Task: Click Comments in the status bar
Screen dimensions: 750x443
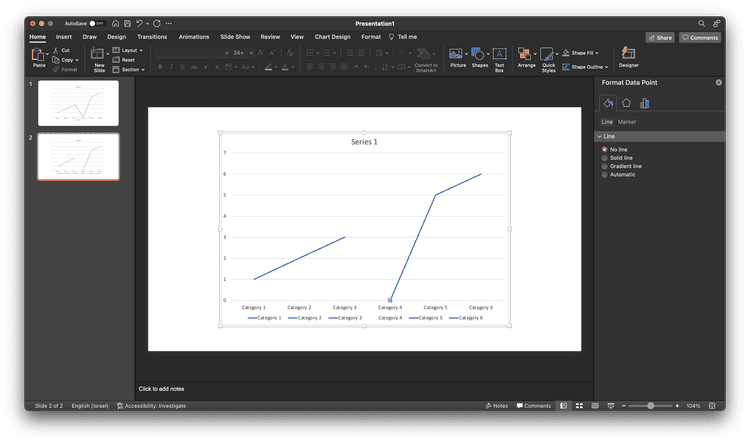Action: coord(533,406)
